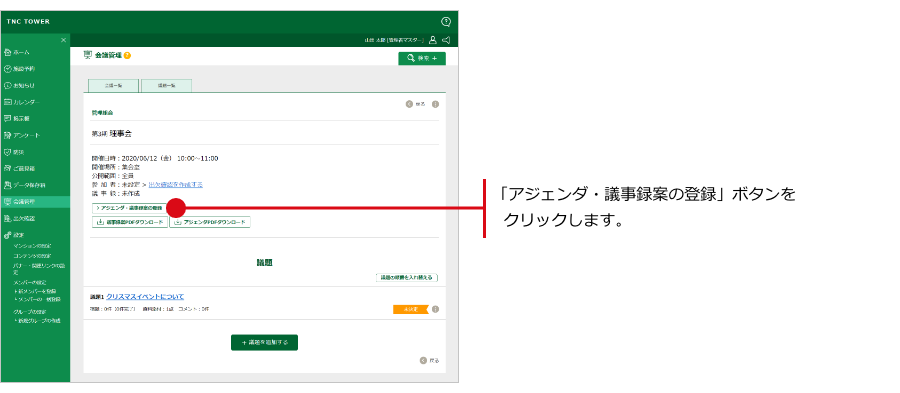
Task: Click the orange help badge beside page title
Action: point(127,56)
